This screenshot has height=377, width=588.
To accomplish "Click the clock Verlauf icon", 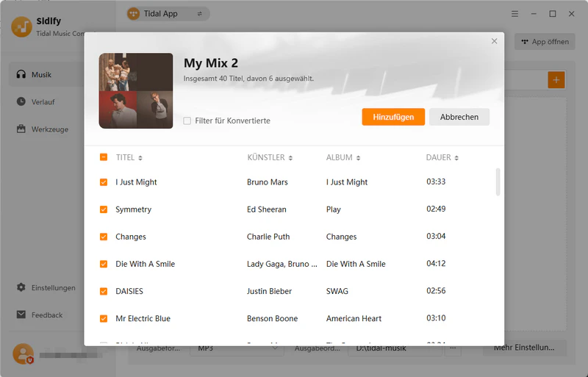I will [x=21, y=101].
